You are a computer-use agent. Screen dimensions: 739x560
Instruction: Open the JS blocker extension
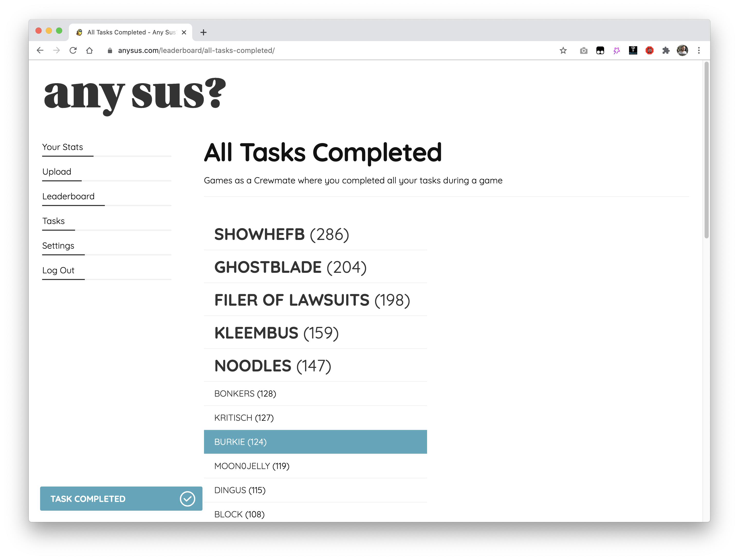(x=650, y=50)
